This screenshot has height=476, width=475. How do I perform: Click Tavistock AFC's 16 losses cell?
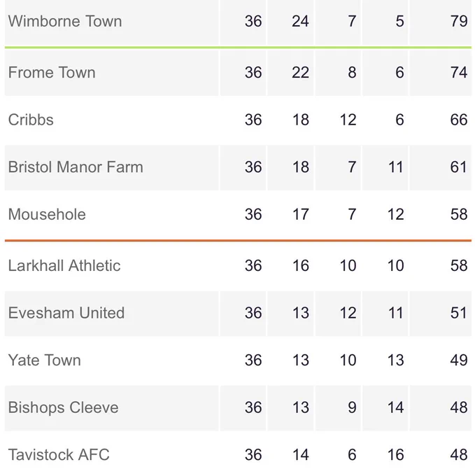pos(395,455)
